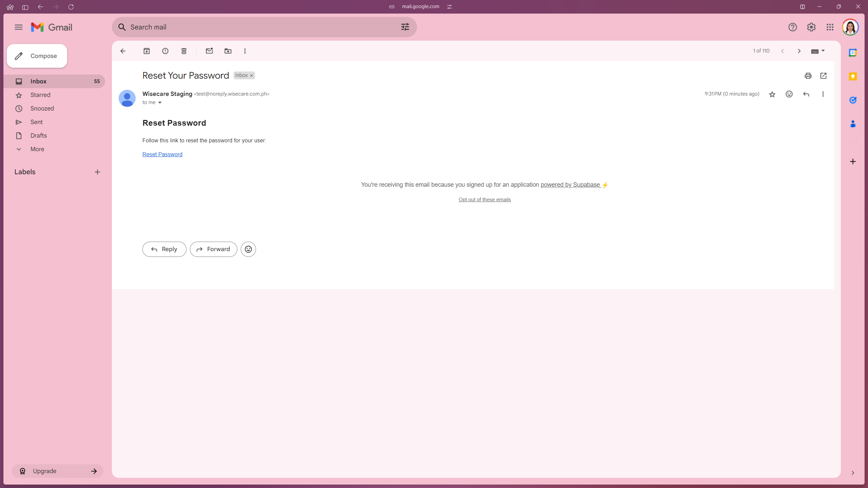The height and width of the screenshot is (488, 868).
Task: Move the email to a folder
Action: [228, 51]
